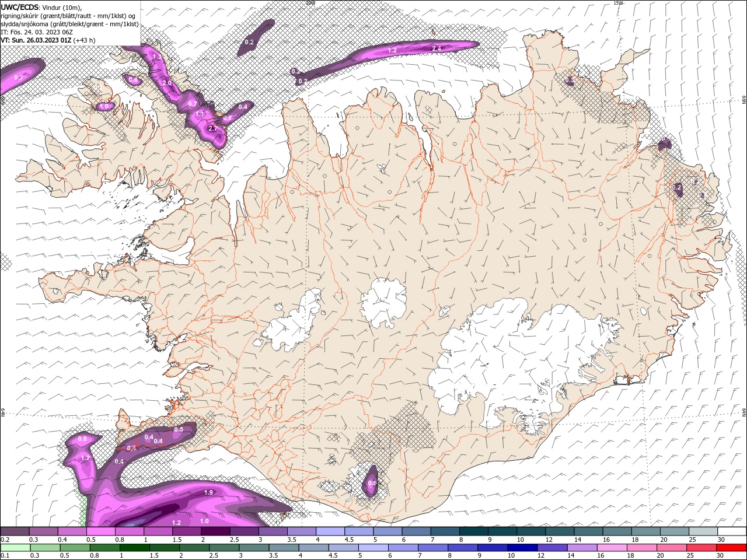Screen dimensions: 747x560
Task: Click the "10" label in the snow legend row
Action: pyautogui.click(x=521, y=540)
